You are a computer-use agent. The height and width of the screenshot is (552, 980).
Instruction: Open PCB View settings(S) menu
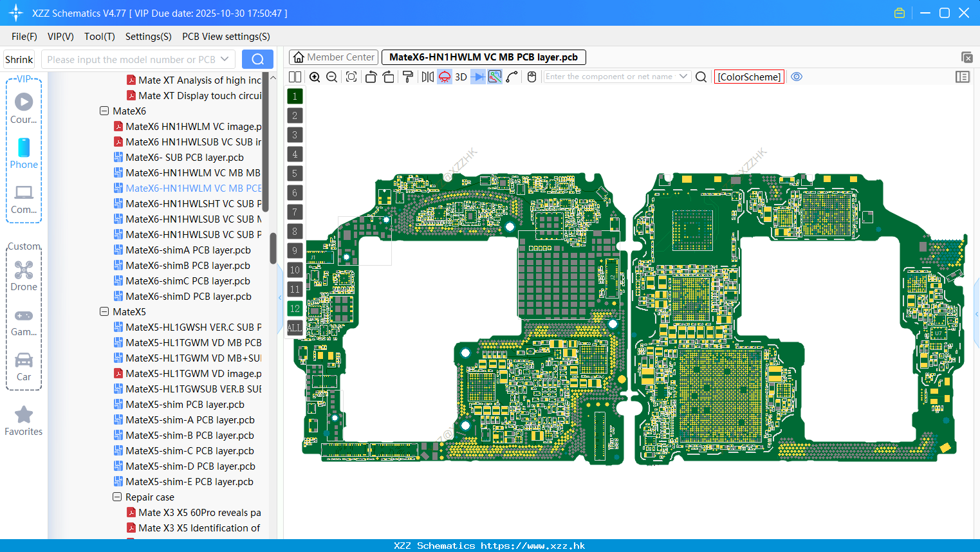pos(226,37)
